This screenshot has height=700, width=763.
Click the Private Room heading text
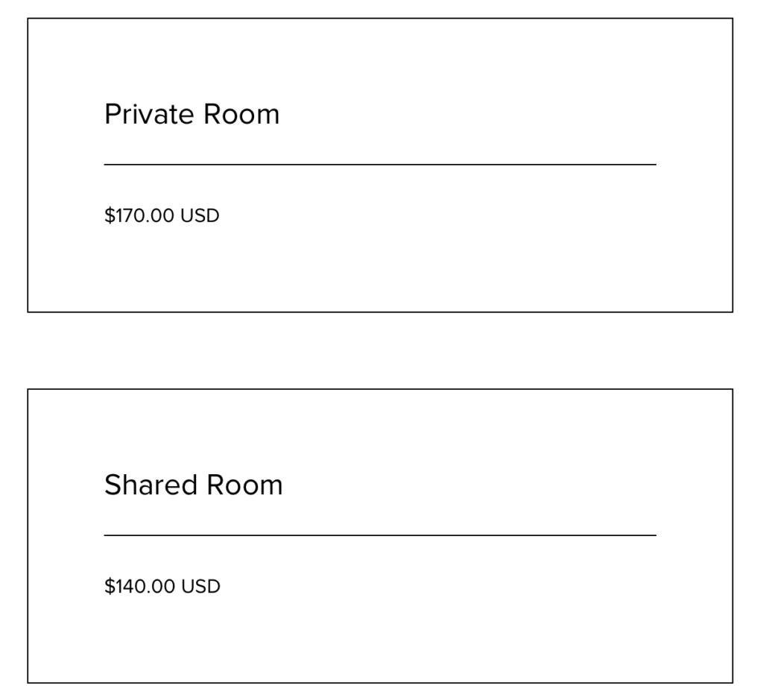[x=191, y=114]
